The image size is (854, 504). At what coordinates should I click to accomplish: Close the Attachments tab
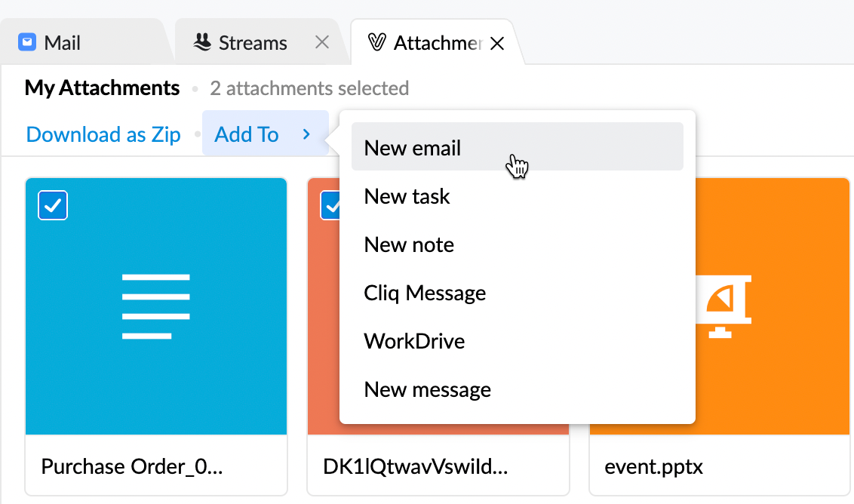496,44
